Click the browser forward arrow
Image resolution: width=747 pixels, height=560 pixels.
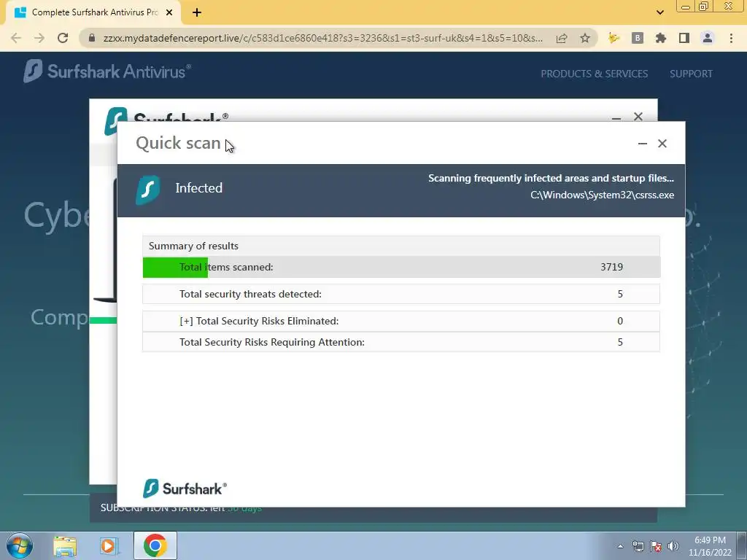coord(39,38)
